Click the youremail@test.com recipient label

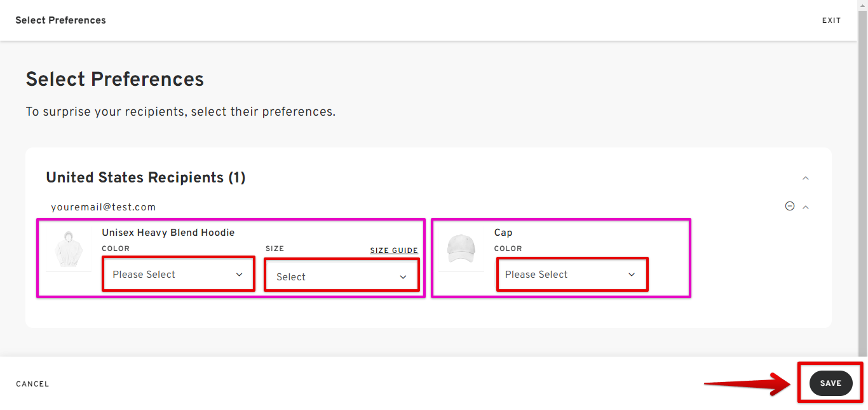point(103,207)
